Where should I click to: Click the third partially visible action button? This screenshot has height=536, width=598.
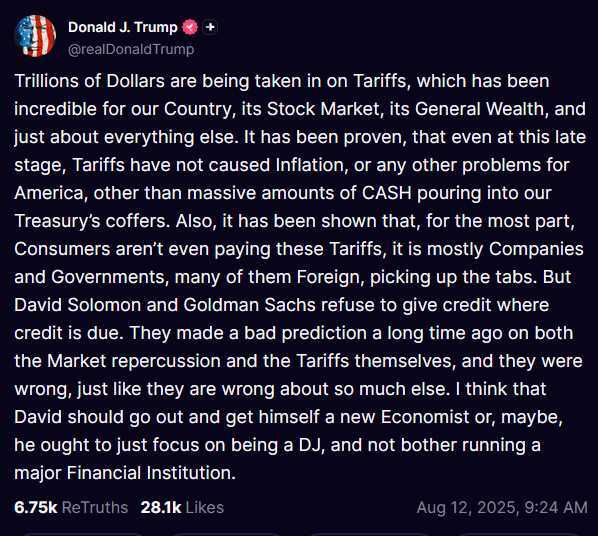371,534
